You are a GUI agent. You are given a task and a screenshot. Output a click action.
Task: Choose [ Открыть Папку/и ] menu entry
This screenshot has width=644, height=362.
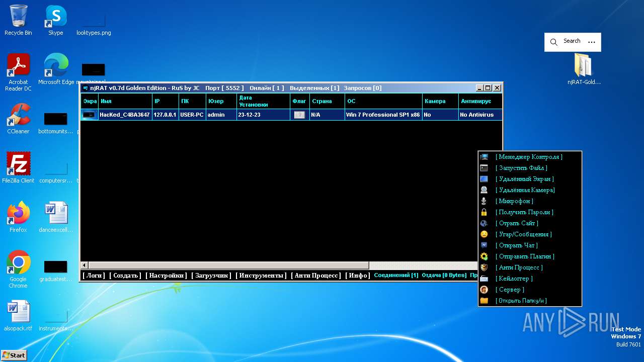click(x=521, y=301)
